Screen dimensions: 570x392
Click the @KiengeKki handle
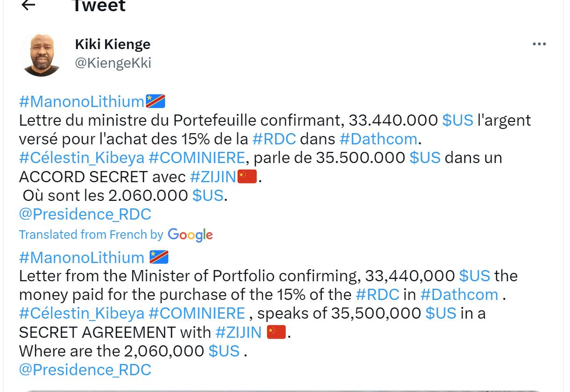[113, 63]
